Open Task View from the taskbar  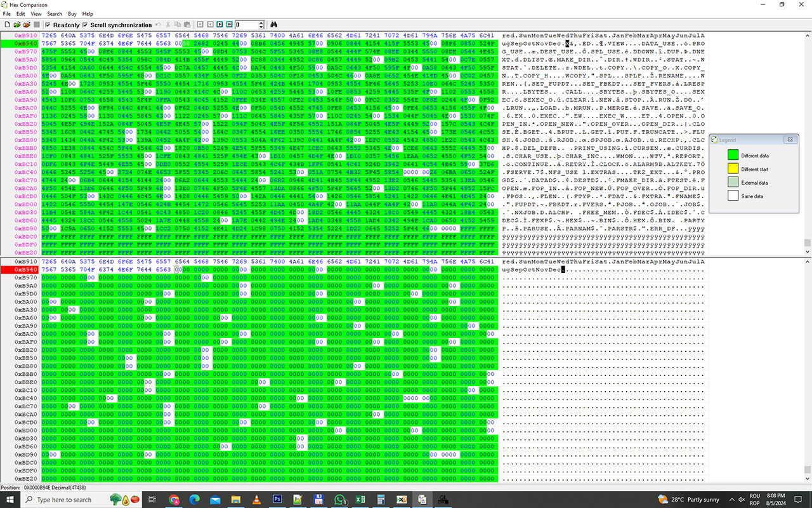(152, 500)
